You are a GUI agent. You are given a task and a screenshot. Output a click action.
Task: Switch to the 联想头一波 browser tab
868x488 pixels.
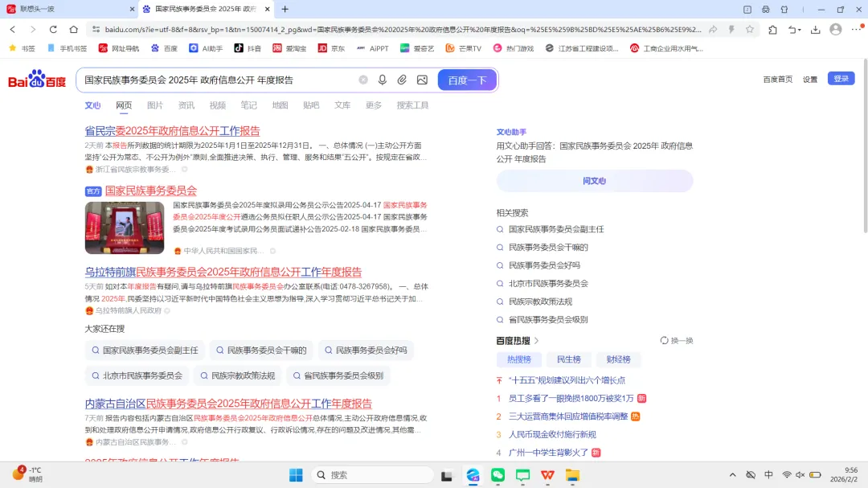click(x=69, y=9)
